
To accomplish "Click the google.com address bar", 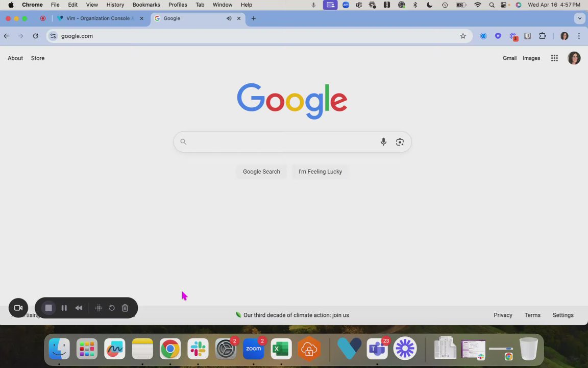I will tap(259, 36).
